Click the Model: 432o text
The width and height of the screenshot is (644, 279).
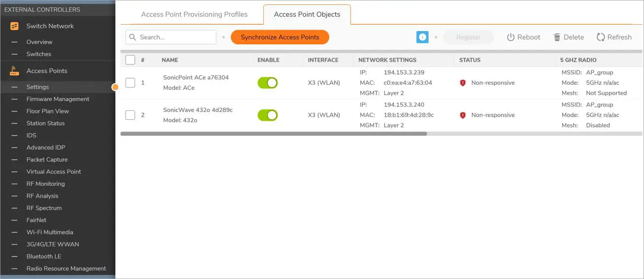point(180,120)
